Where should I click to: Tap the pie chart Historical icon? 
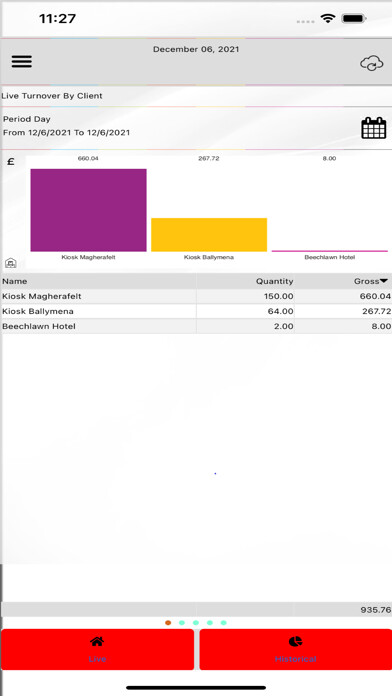(295, 641)
